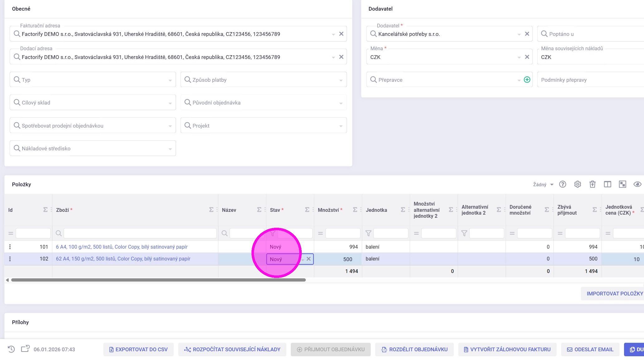Image resolution: width=644 pixels, height=360 pixels.
Task: Click the restore-deleted trash icon in Položky
Action: [593, 184]
